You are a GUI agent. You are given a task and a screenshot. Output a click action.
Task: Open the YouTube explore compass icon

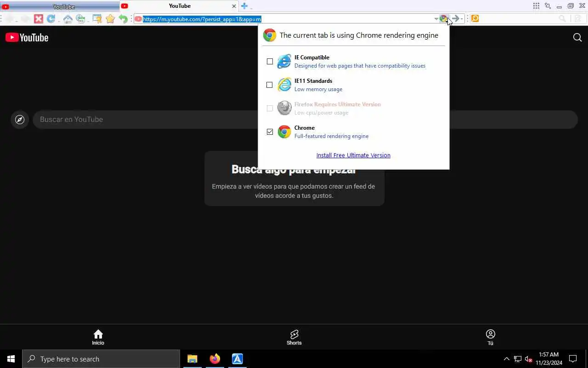[20, 120]
